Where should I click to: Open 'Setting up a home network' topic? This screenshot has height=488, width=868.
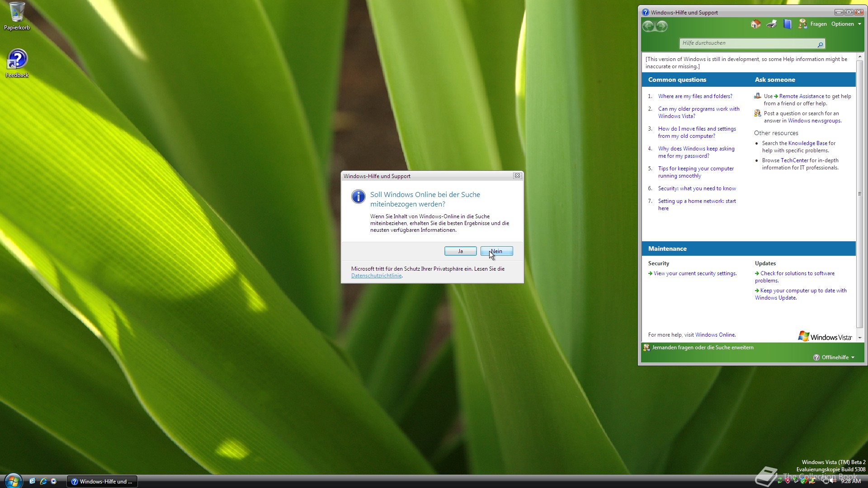(697, 205)
